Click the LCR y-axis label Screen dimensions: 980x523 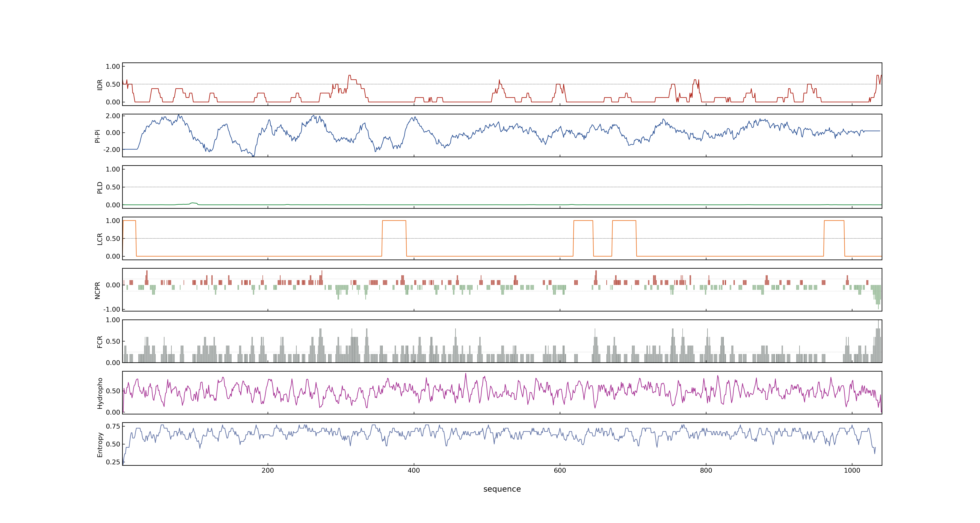coord(100,239)
